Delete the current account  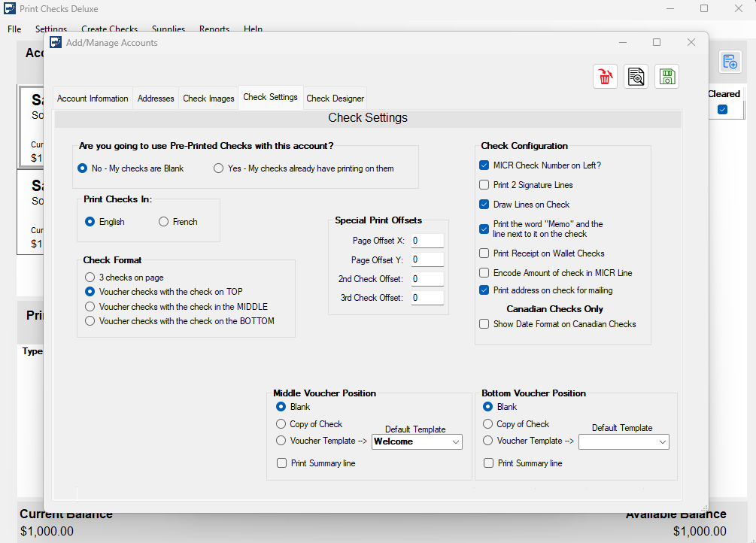[605, 76]
